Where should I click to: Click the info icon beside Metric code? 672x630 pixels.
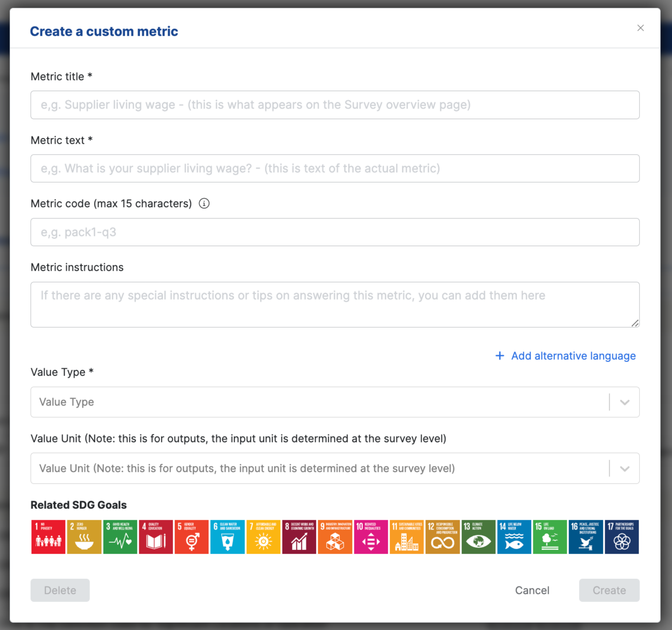(x=204, y=203)
